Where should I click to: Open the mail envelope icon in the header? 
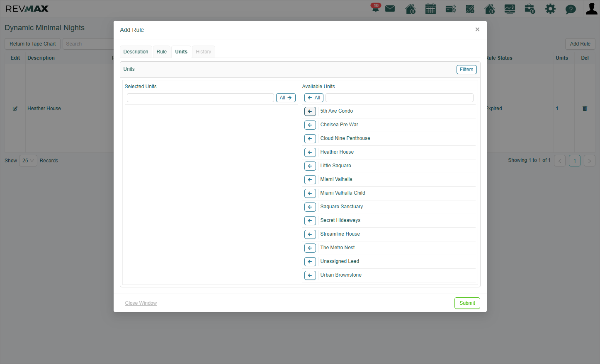point(390,9)
